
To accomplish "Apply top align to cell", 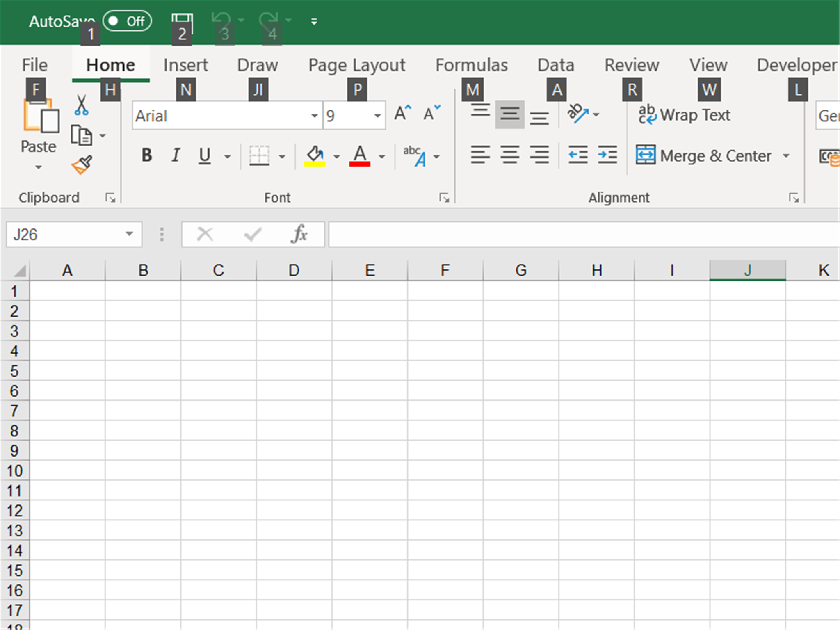I will tap(480, 112).
